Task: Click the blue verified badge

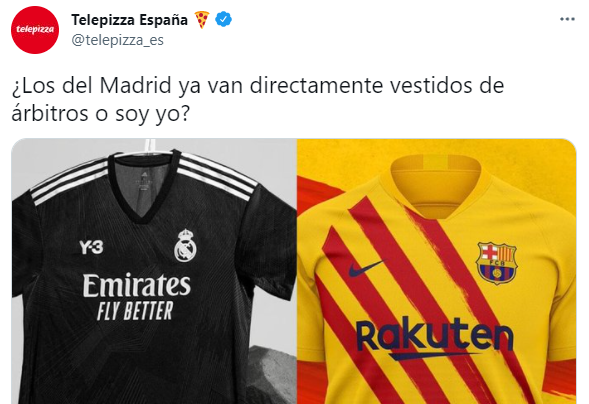Action: point(223,20)
